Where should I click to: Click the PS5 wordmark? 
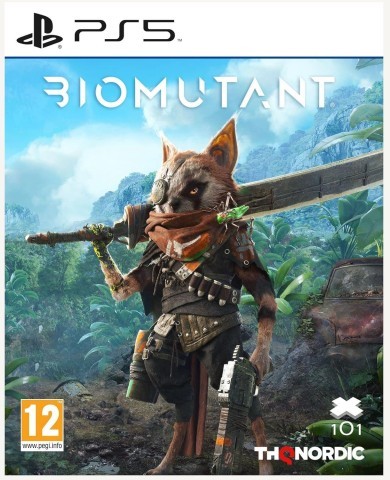point(125,31)
